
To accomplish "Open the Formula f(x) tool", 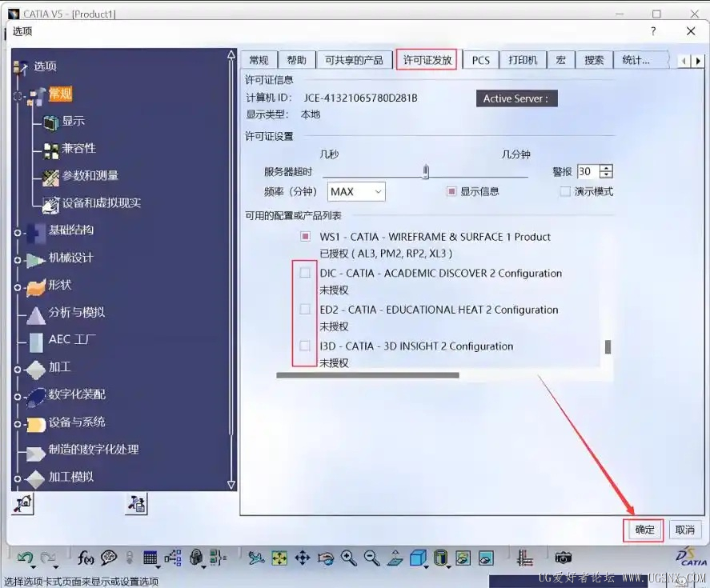I will tap(86, 558).
